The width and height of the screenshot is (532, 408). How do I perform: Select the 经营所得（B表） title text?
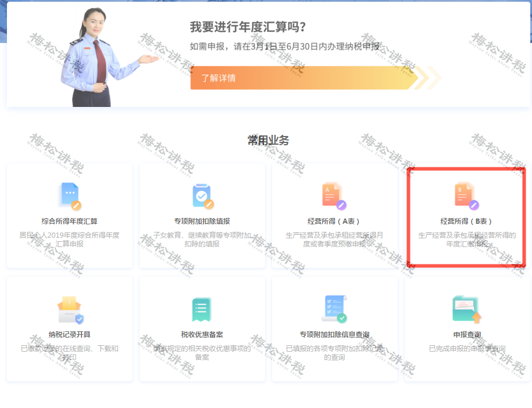coord(467,221)
